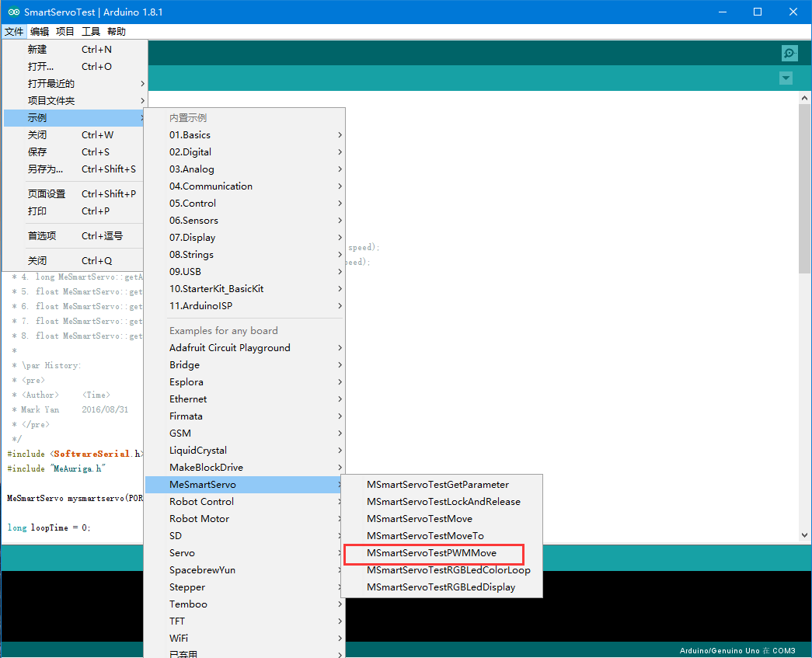Choose 保存 menu entry
Image resolution: width=812 pixels, height=658 pixels.
(74, 151)
